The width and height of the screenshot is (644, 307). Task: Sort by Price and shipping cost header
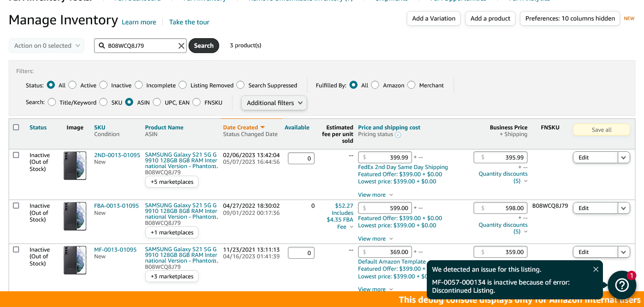pyautogui.click(x=389, y=127)
